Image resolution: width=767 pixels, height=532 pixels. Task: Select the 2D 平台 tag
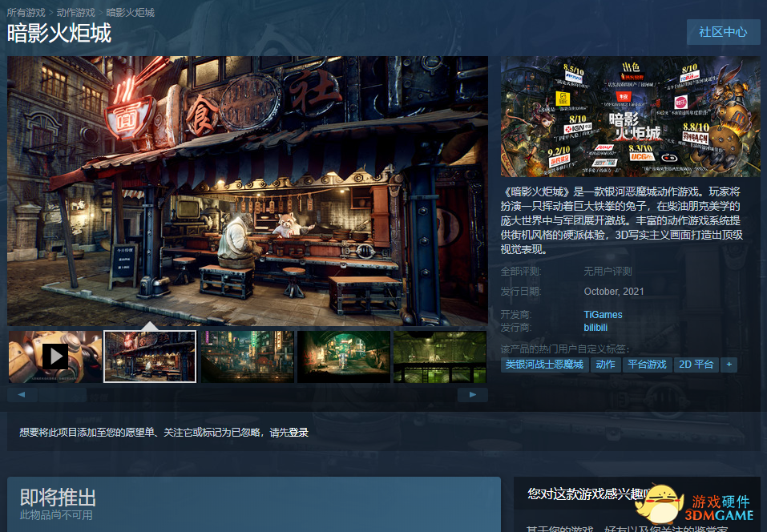[696, 365]
